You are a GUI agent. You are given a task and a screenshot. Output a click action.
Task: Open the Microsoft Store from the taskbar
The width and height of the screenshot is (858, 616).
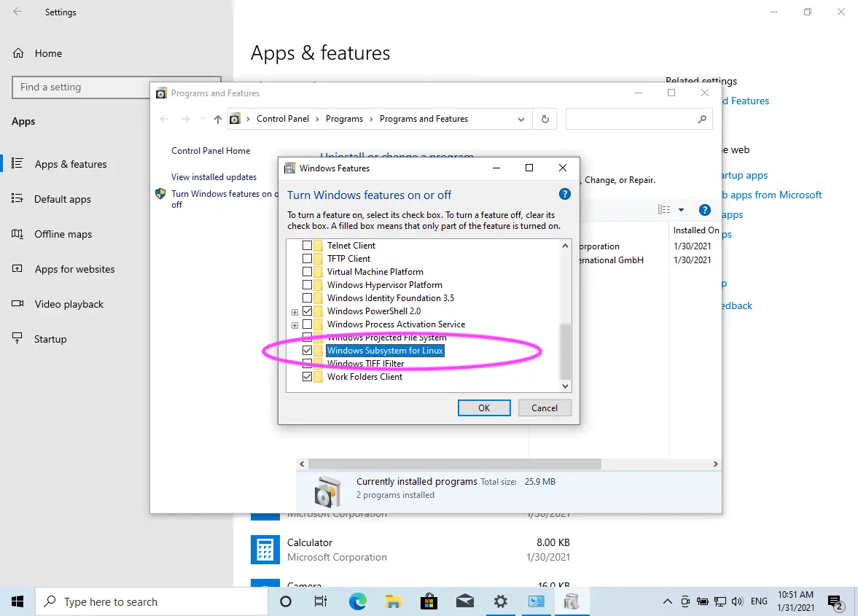(429, 601)
